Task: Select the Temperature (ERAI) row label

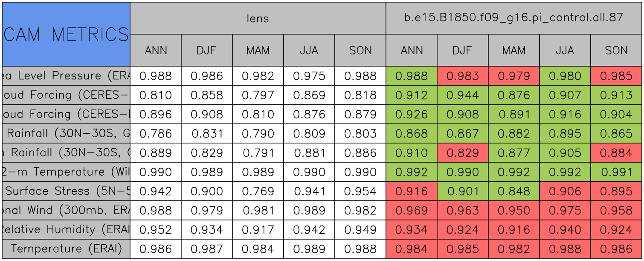Action: pos(66,249)
